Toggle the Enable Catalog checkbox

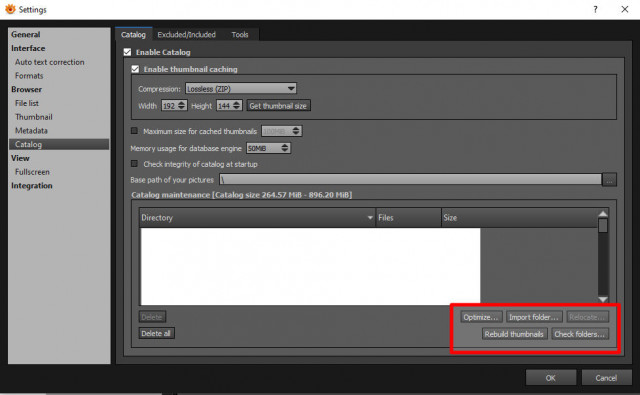[127, 52]
